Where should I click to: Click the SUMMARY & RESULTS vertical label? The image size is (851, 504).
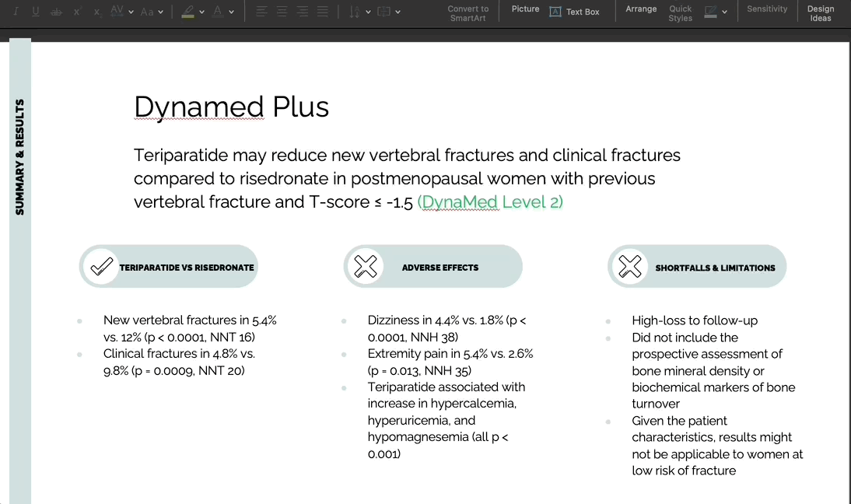tap(20, 157)
